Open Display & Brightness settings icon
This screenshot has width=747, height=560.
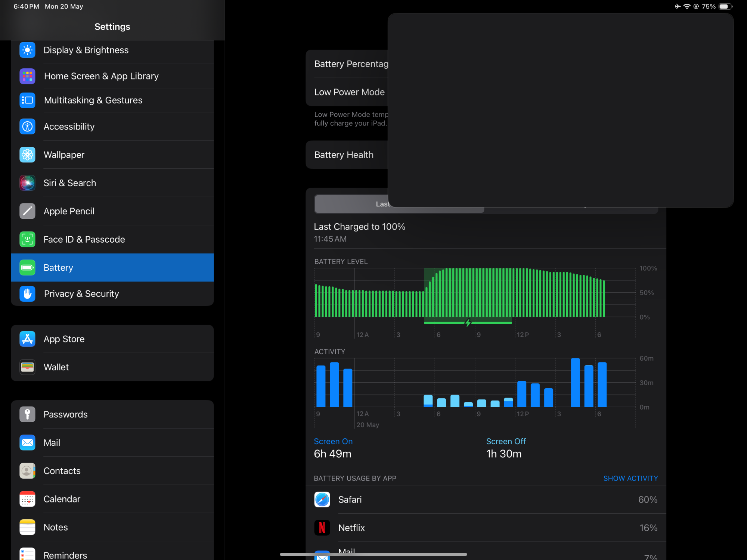click(x=27, y=50)
